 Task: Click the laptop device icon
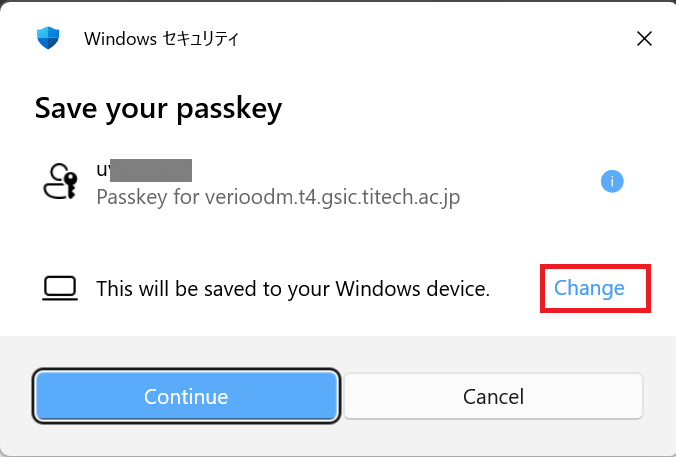tap(60, 289)
